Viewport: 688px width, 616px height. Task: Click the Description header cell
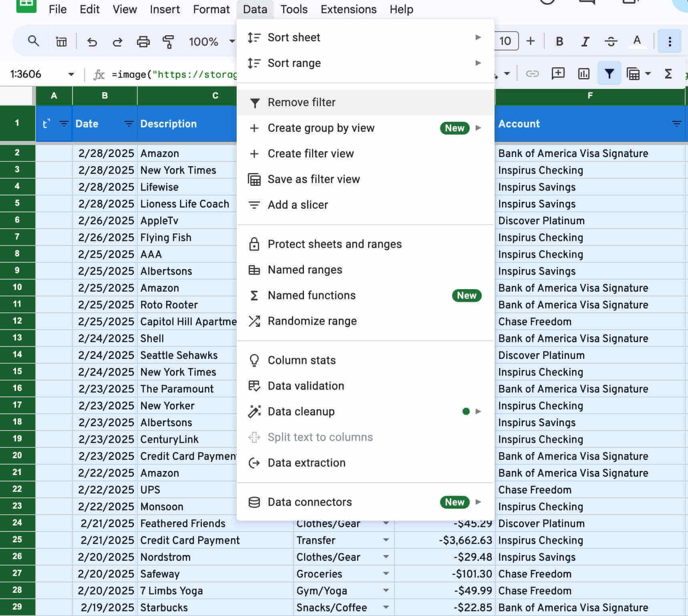(x=187, y=124)
